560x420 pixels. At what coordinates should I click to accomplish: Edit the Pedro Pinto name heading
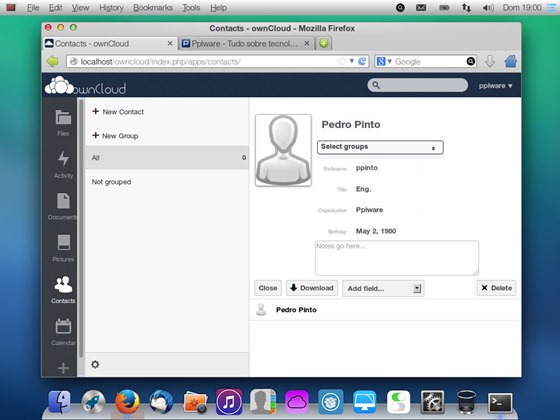click(351, 124)
